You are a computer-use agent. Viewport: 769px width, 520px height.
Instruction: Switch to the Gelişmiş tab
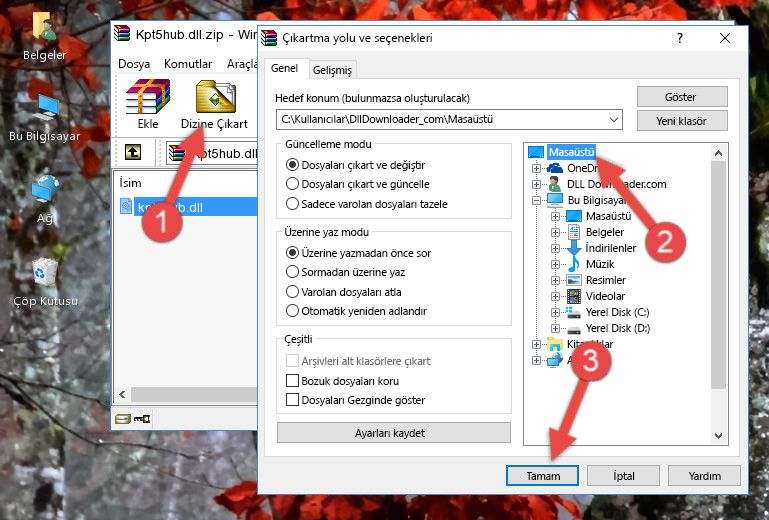(333, 70)
